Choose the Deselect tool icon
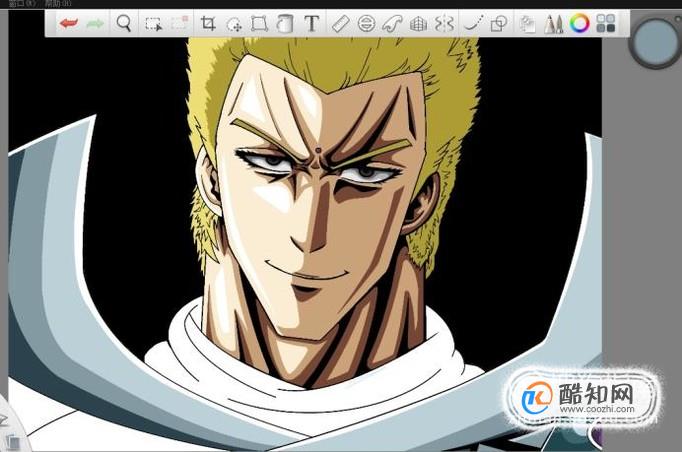This screenshot has width=682, height=452. click(180, 23)
